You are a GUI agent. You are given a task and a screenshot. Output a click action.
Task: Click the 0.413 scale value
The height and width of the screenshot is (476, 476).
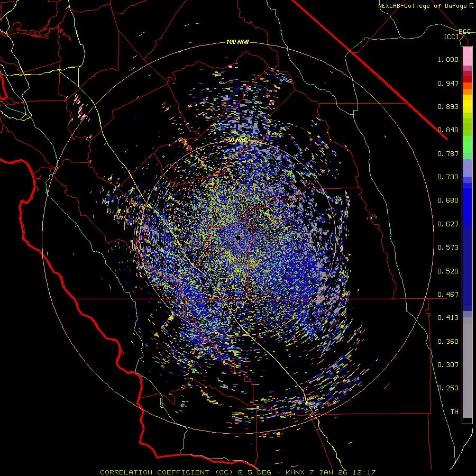[x=448, y=318]
